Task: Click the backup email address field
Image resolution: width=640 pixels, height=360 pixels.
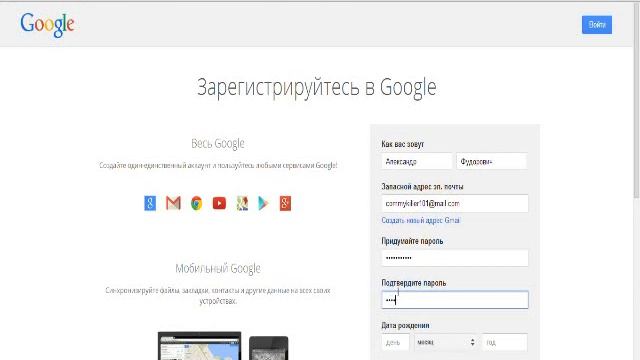Action: (x=455, y=203)
